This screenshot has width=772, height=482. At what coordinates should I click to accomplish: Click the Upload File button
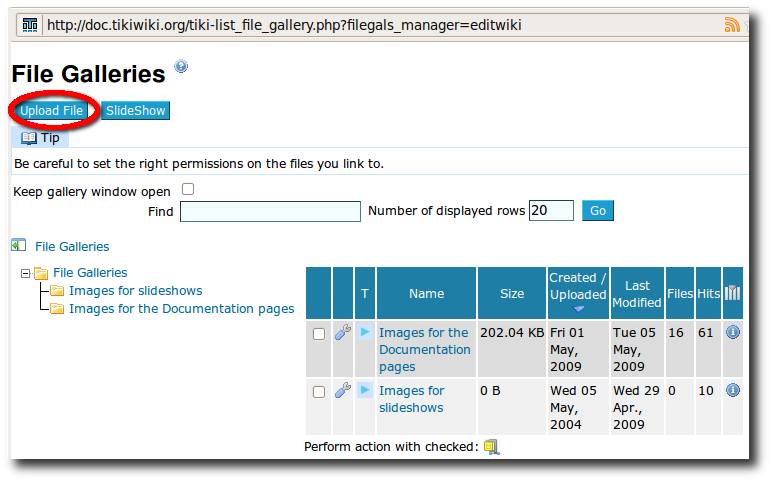51,110
